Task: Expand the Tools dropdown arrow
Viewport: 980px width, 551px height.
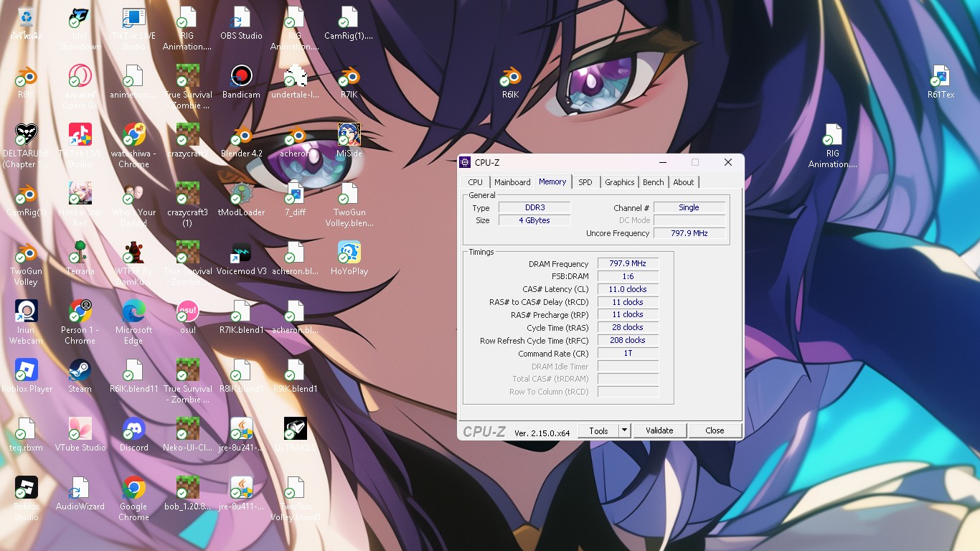Action: [x=624, y=430]
